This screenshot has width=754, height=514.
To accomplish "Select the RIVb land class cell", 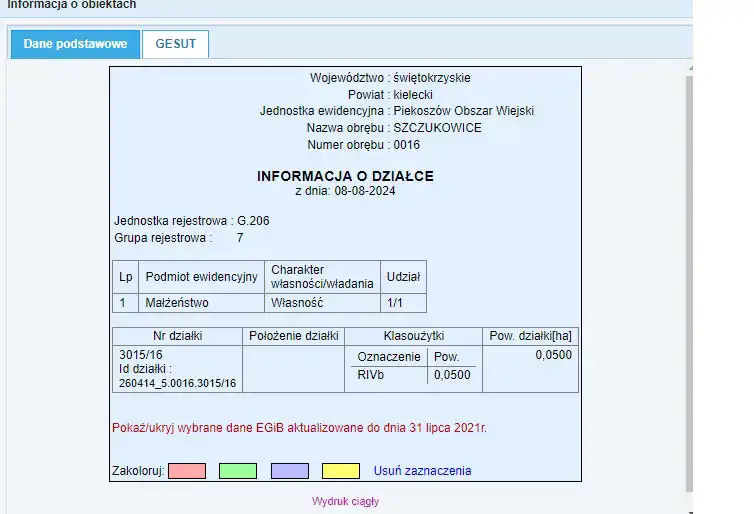I will (x=372, y=375).
